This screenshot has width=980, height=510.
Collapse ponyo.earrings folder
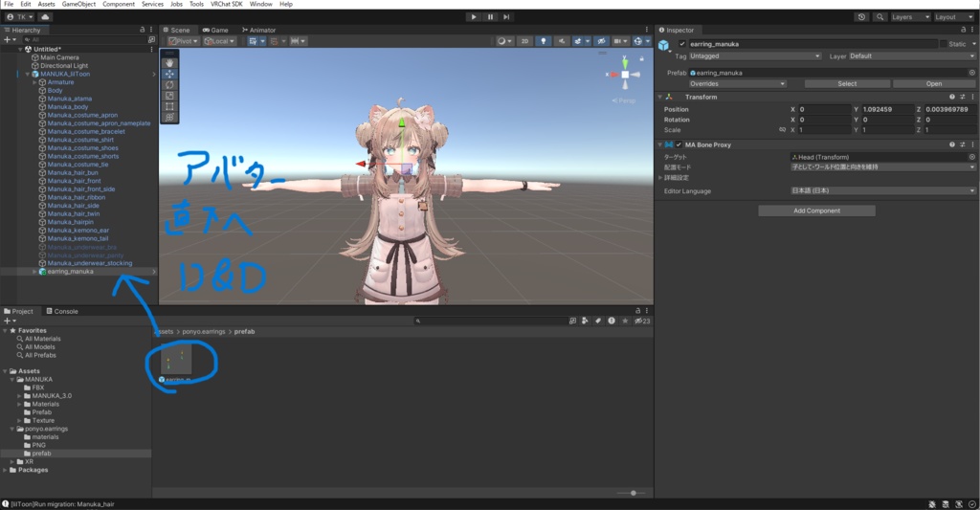(11, 430)
